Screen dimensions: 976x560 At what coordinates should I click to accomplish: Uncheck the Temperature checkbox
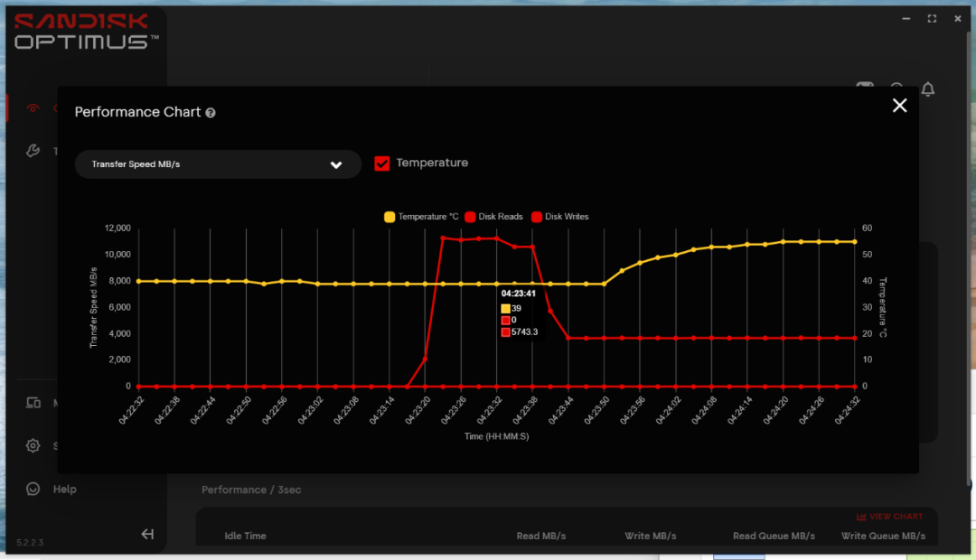tap(382, 163)
